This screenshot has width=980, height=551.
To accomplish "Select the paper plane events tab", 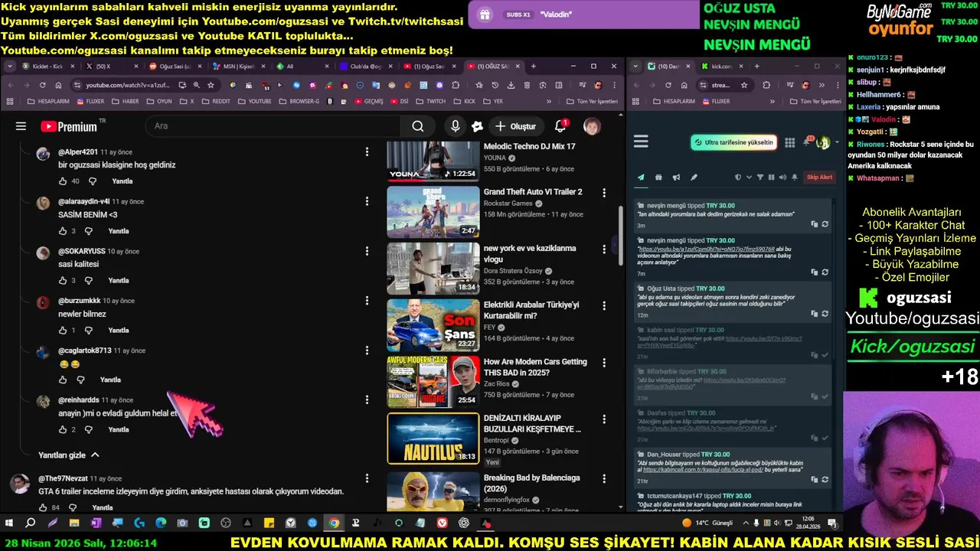I will (x=641, y=178).
